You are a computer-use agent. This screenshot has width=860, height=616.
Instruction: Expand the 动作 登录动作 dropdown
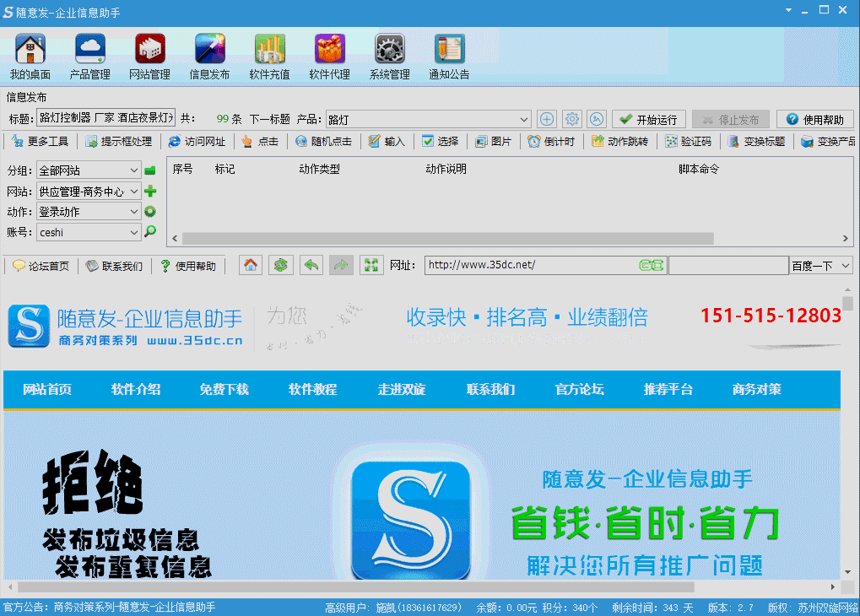coord(134,212)
